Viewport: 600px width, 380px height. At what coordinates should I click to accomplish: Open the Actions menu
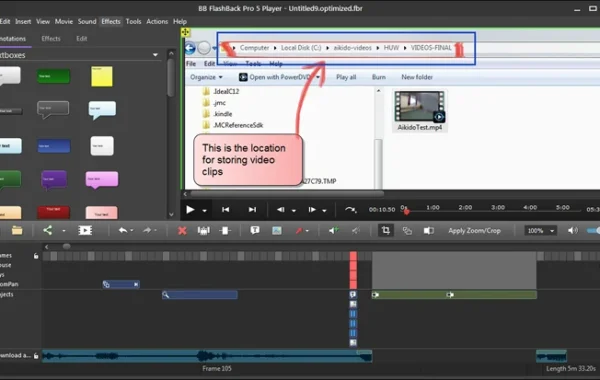157,21
